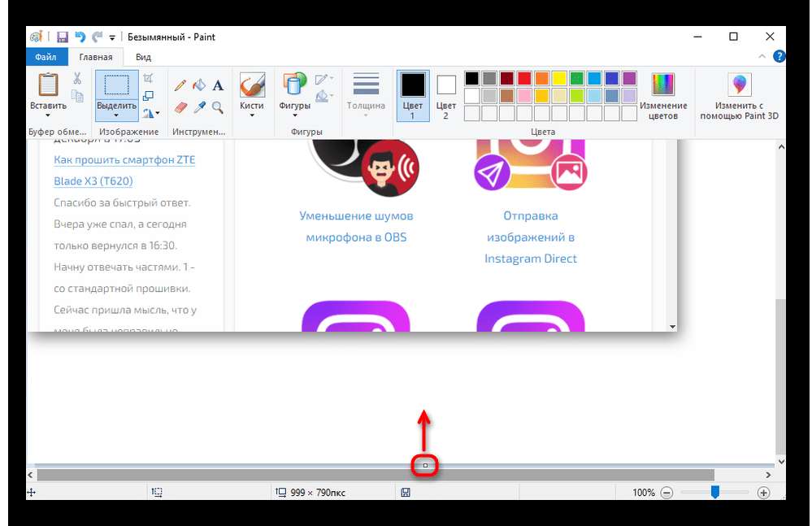Pick the purple color swatch
The height and width of the screenshot is (526, 812).
pos(629,78)
